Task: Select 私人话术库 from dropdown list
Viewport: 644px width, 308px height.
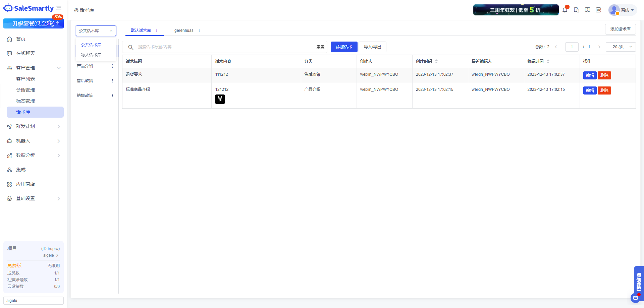Action: [x=91, y=55]
